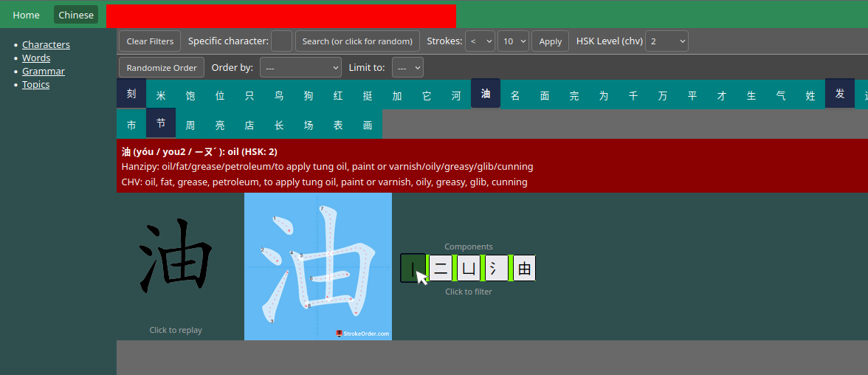
Task: Select the character 红 tile
Action: tap(338, 96)
